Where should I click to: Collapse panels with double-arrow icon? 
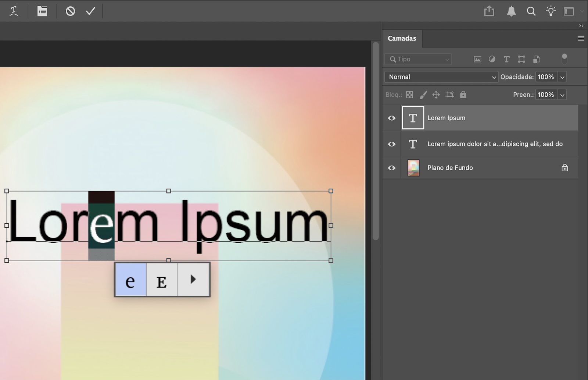(581, 26)
